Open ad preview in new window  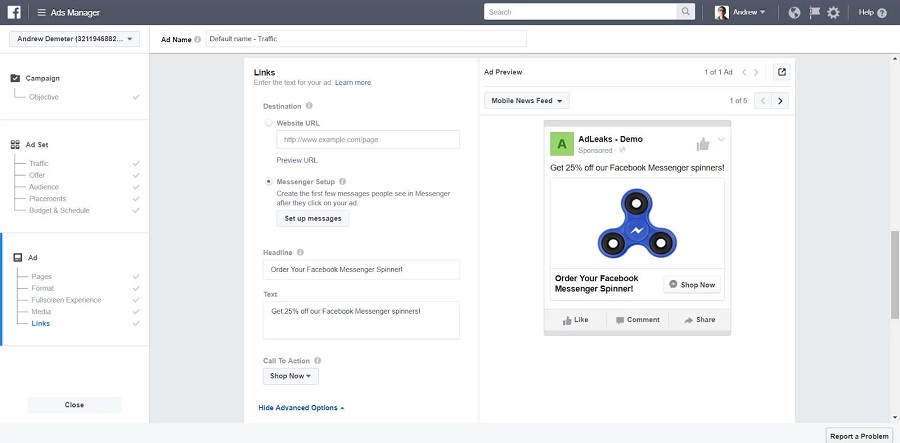coord(782,72)
